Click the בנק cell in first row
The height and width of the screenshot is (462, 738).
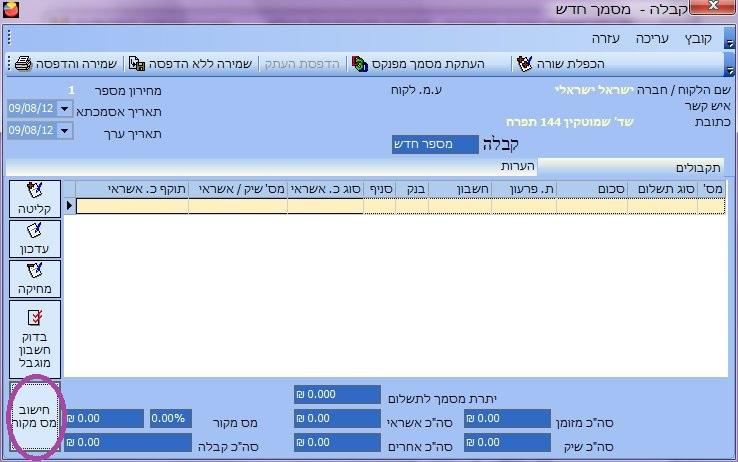[412, 206]
